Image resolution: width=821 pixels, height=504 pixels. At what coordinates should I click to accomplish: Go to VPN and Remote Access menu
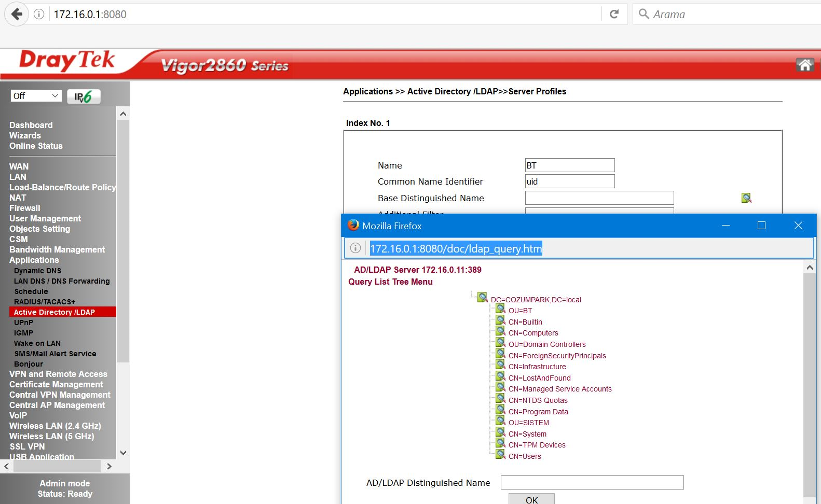(58, 374)
